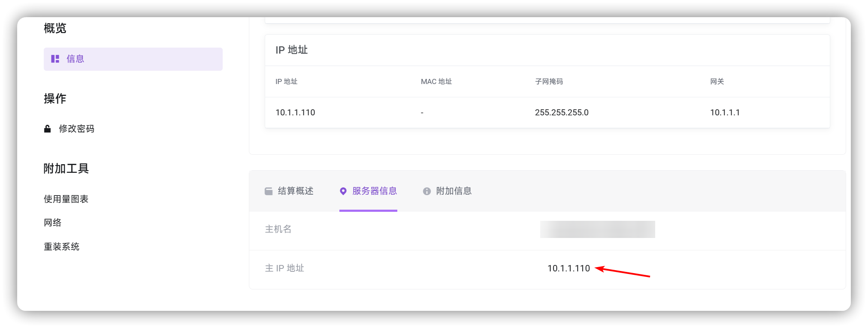
Task: Click the MAC 地址 column header
Action: pos(436,81)
